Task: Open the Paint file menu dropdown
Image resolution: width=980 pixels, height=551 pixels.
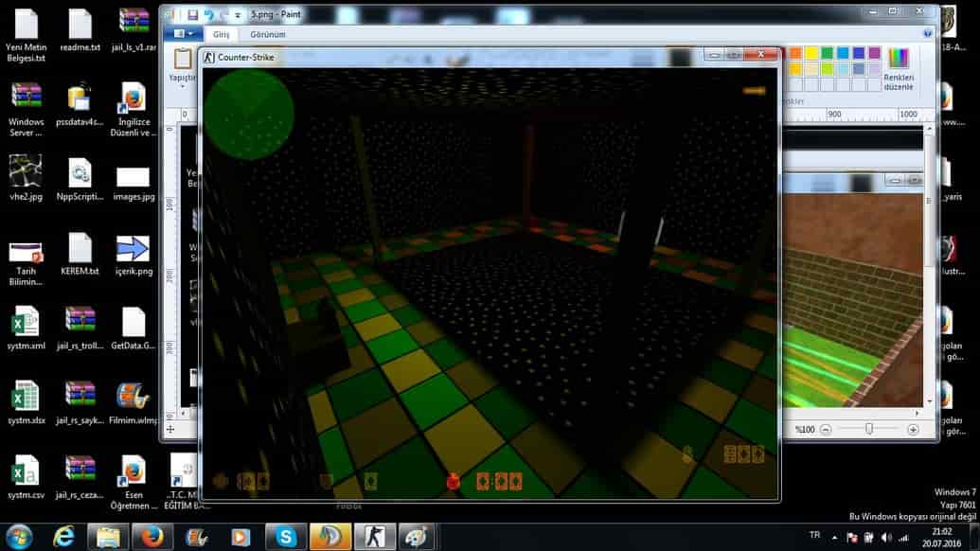Action: pyautogui.click(x=184, y=34)
